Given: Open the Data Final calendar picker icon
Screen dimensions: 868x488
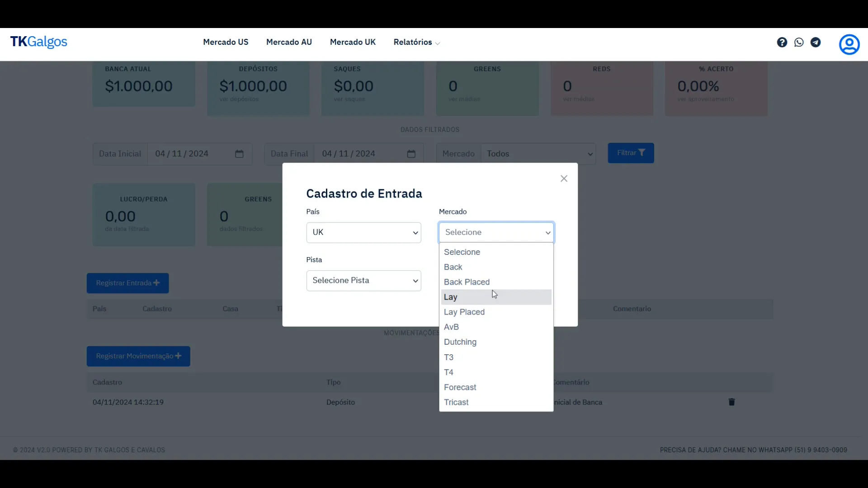Looking at the screenshot, I should (x=411, y=154).
